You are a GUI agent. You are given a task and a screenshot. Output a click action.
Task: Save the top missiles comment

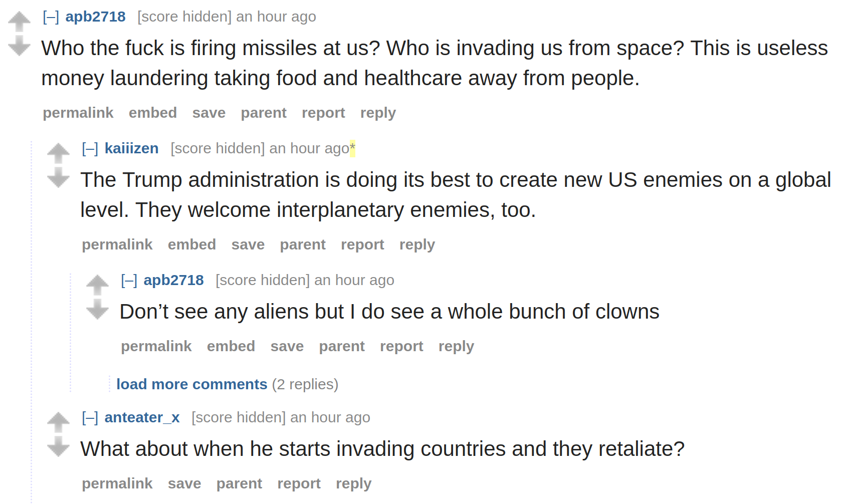coord(209,113)
